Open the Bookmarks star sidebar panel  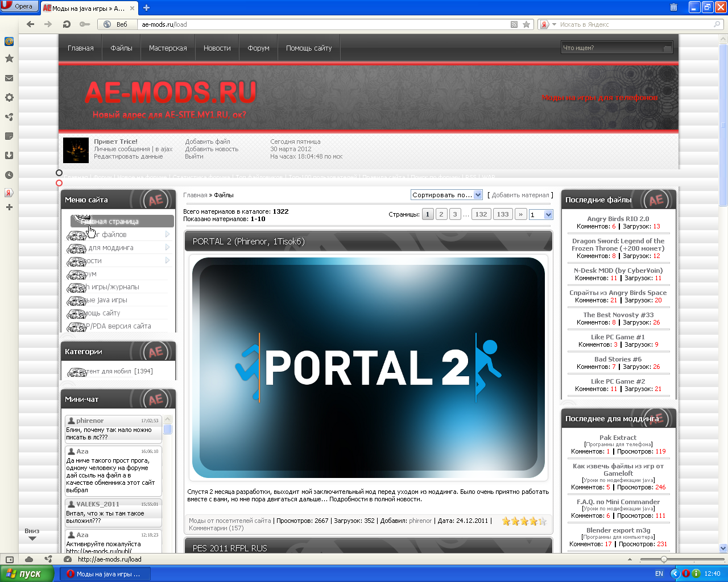(9, 59)
